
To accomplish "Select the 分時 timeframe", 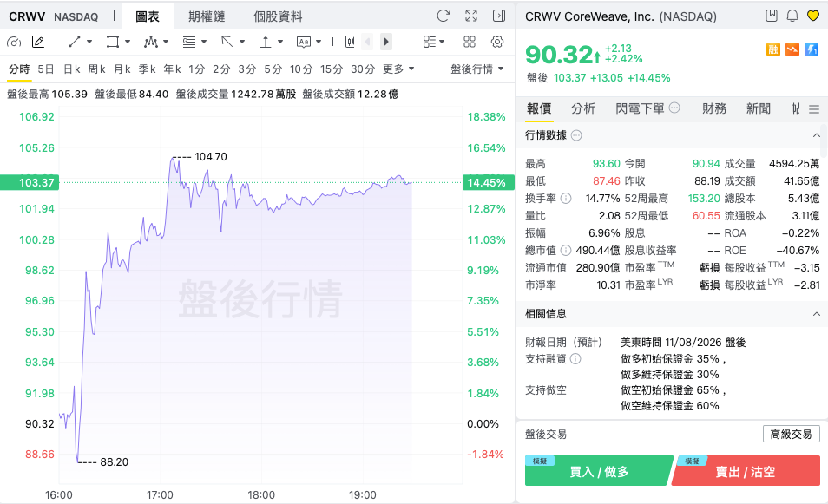I will tap(19, 69).
